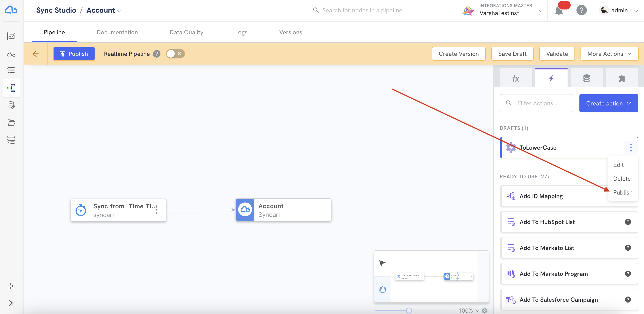The image size is (644, 314).
Task: Open canvas settings gear icon
Action: point(485,311)
